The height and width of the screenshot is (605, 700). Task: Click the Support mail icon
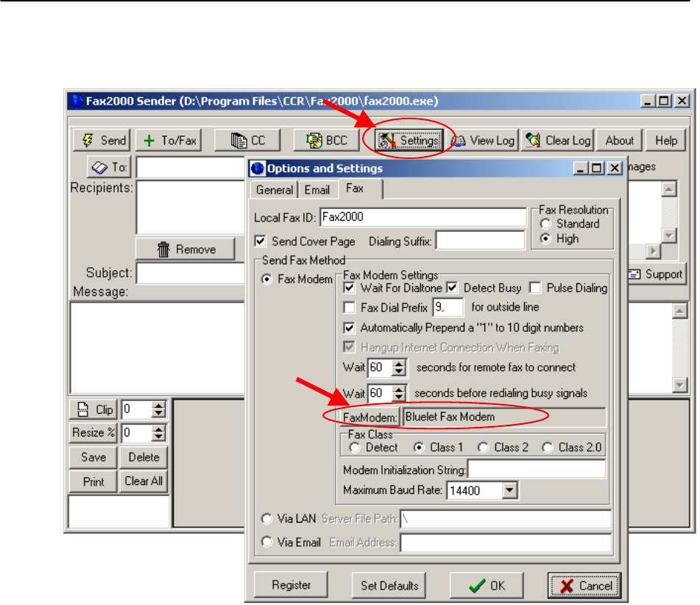634,274
